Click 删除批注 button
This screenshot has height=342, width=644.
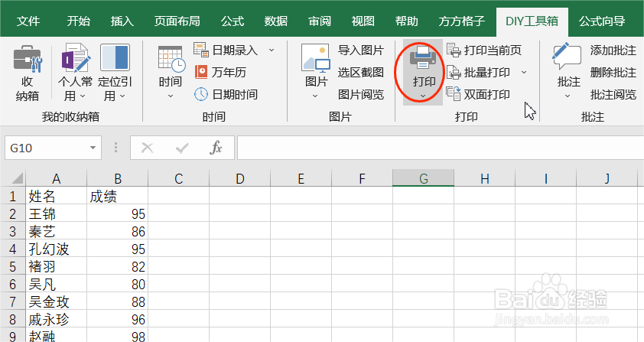613,73
